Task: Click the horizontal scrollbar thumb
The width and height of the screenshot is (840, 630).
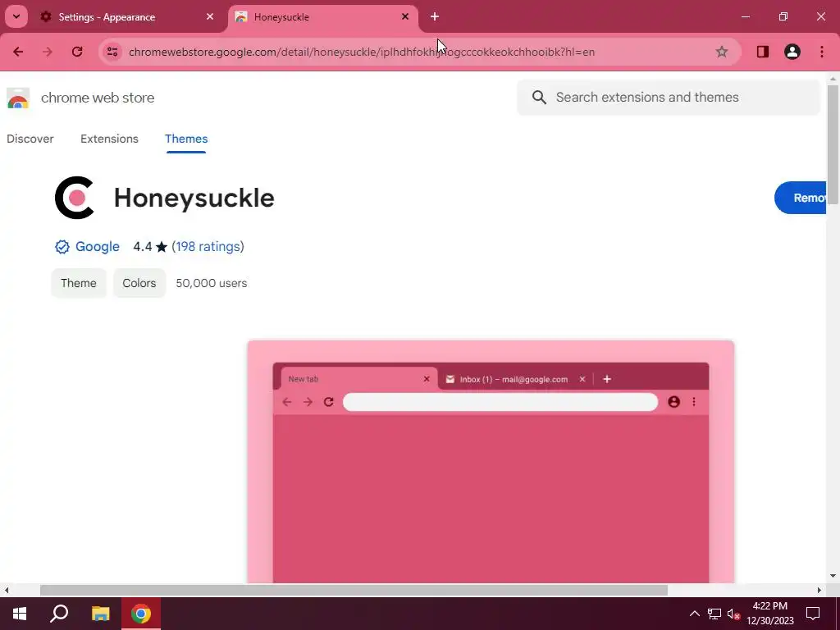Action: point(354,591)
